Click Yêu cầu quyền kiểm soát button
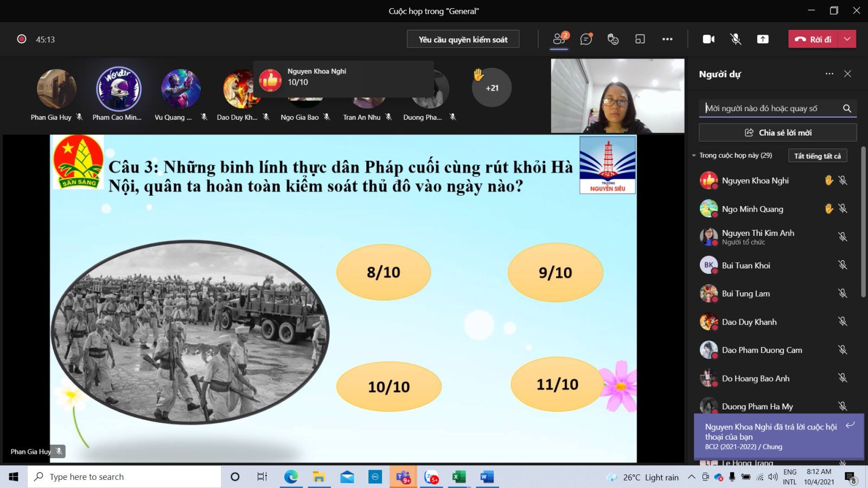This screenshot has width=868, height=488. click(x=463, y=39)
